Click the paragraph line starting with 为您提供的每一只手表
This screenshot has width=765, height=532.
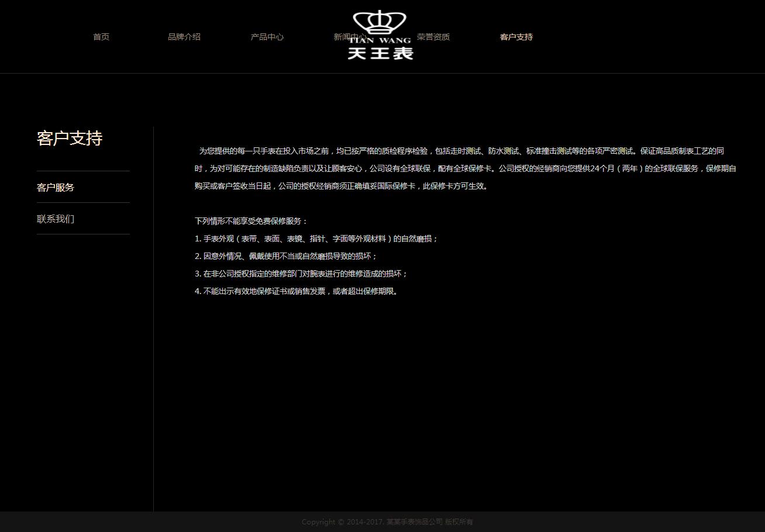click(x=461, y=151)
